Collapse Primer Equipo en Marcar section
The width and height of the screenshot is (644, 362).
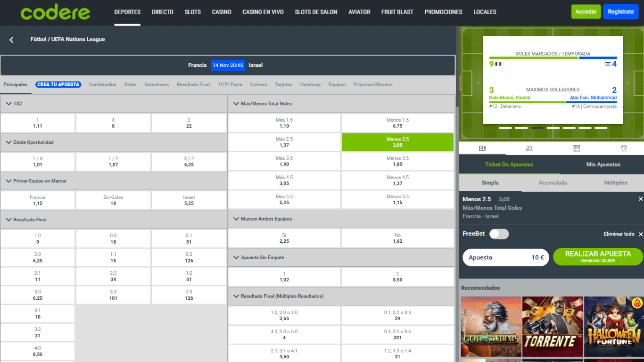pyautogui.click(x=114, y=181)
